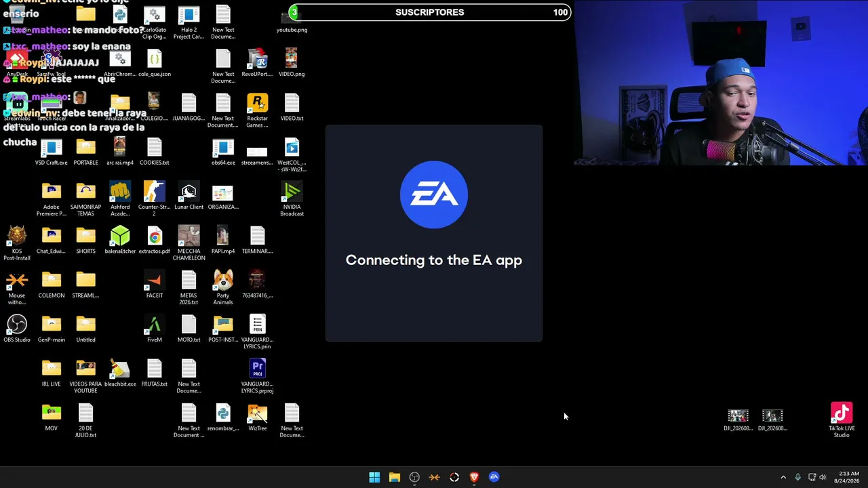Select the WizTree shortcut icon
Viewport: 868px width, 488px height.
click(257, 413)
